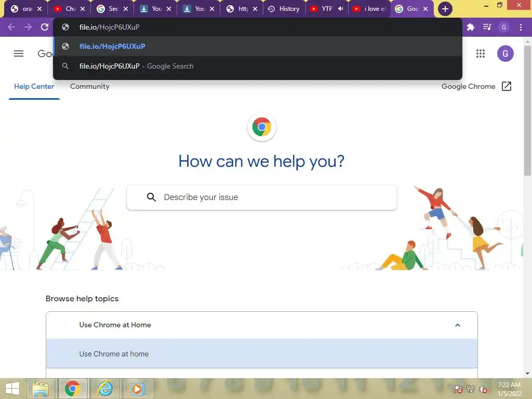The image size is (532, 399).
Task: Click the browser forward arrow
Action: (28, 27)
